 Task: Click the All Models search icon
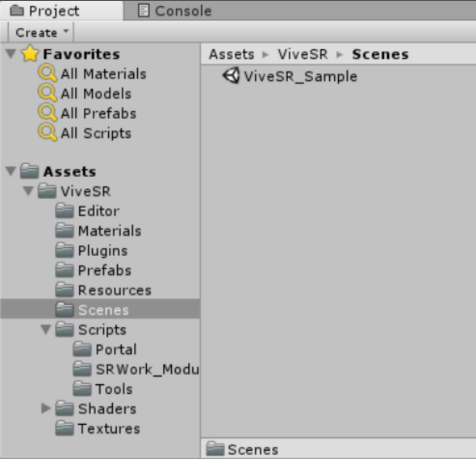coord(48,94)
